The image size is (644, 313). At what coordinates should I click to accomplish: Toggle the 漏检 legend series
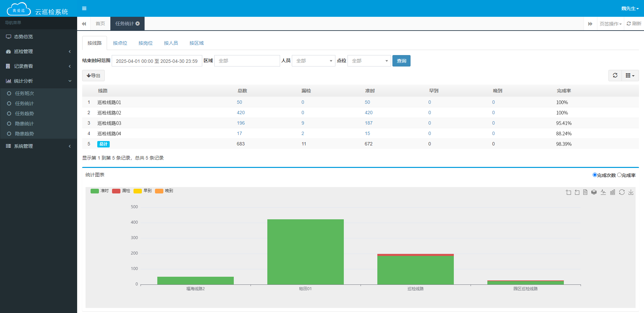(x=121, y=191)
